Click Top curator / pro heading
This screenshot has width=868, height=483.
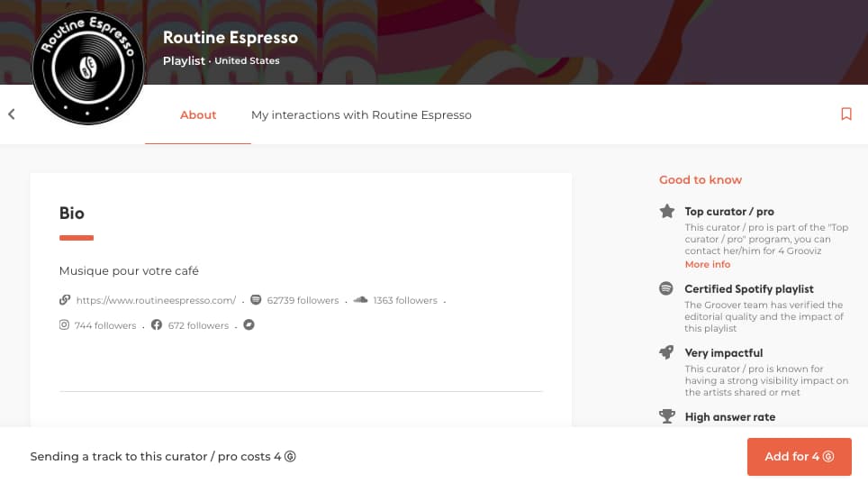coord(729,212)
